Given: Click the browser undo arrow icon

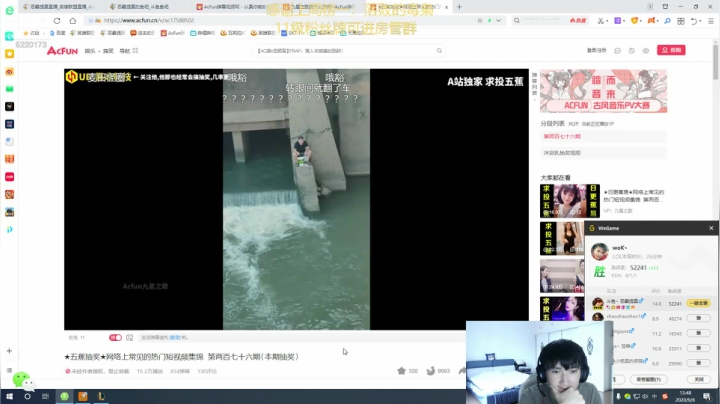Looking at the screenshot, I should click(x=693, y=21).
